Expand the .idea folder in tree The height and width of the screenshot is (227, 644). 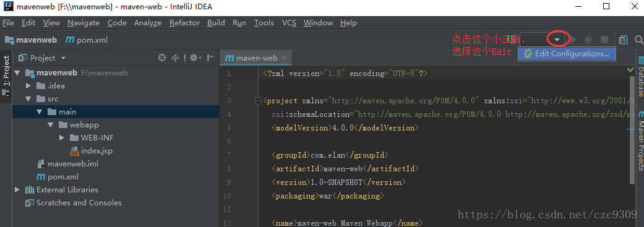28,86
